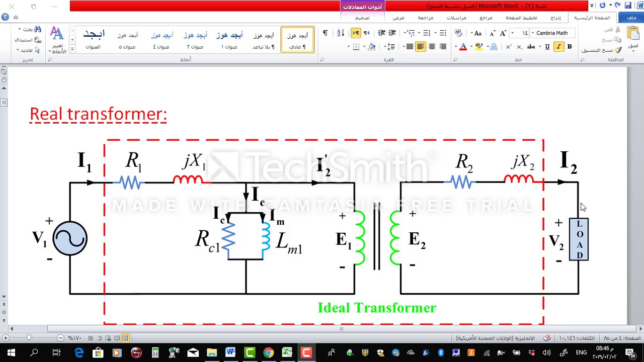Image resolution: width=644 pixels, height=362 pixels.
Task: Apply text effects glowing A icon
Action: [x=494, y=47]
